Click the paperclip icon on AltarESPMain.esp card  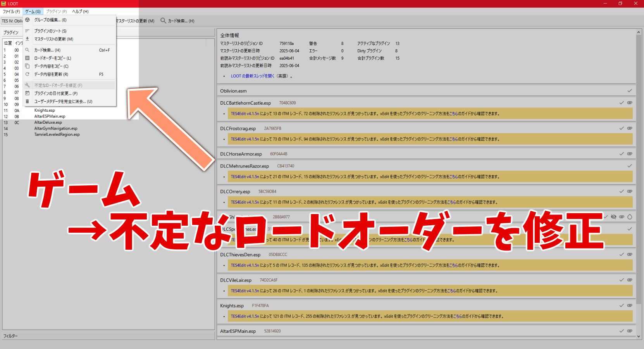[630, 331]
